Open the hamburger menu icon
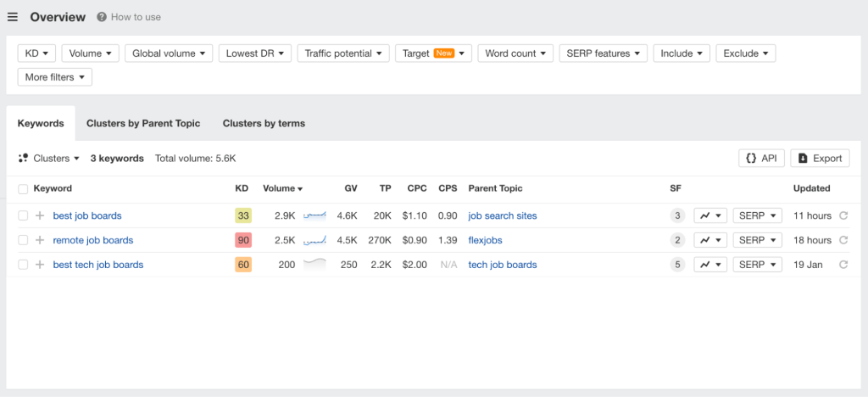 (13, 17)
